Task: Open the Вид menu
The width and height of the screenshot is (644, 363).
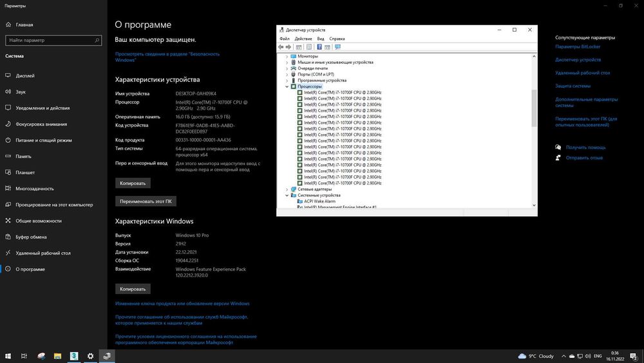Action: 320,39
